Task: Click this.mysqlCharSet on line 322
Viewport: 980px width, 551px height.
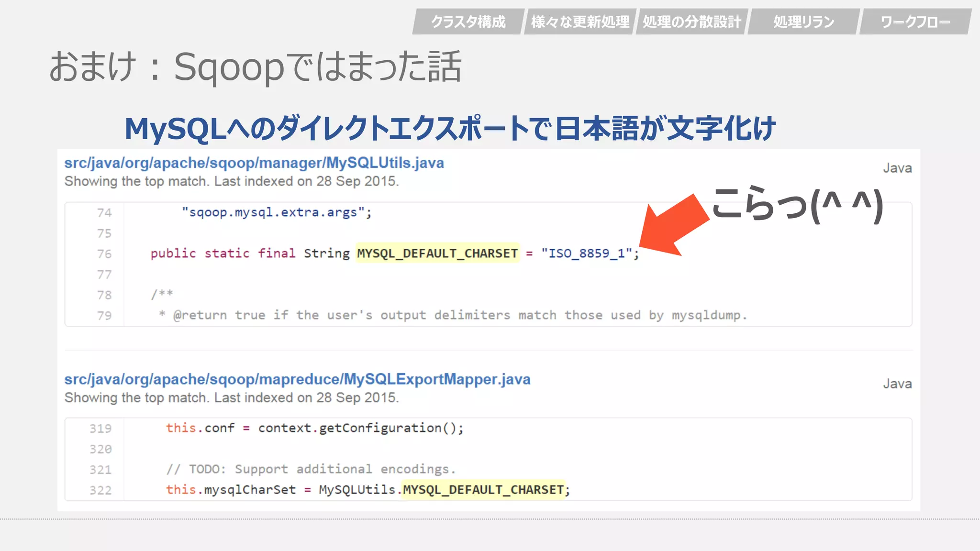Action: pyautogui.click(x=231, y=490)
